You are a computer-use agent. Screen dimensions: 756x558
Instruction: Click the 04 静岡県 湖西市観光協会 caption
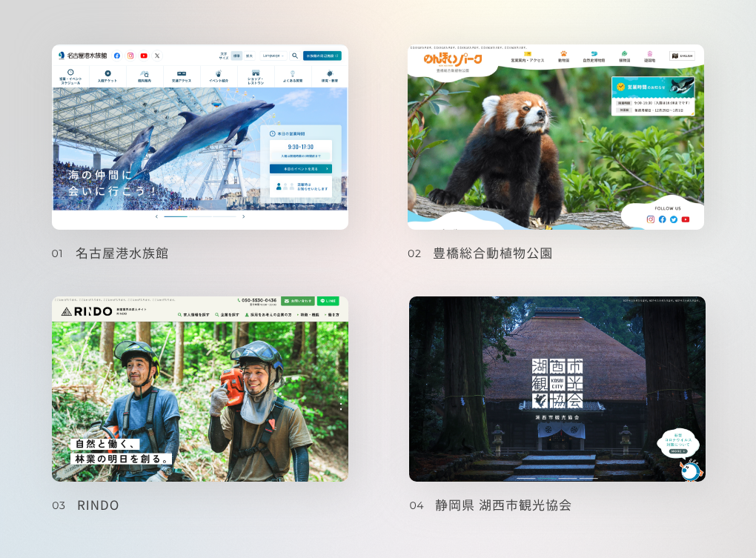[491, 505]
